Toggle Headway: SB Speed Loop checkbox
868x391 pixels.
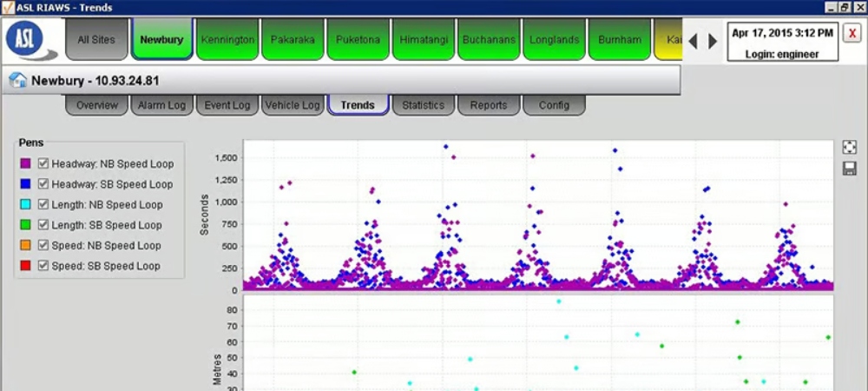tap(43, 184)
